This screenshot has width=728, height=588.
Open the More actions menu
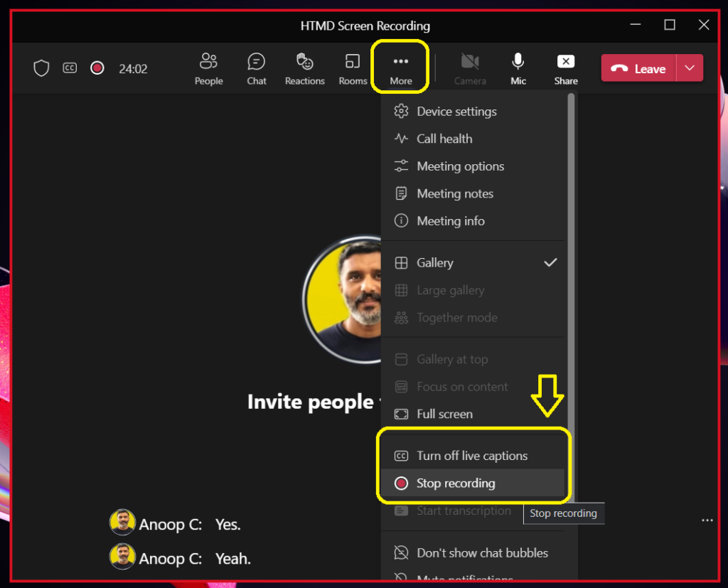400,68
